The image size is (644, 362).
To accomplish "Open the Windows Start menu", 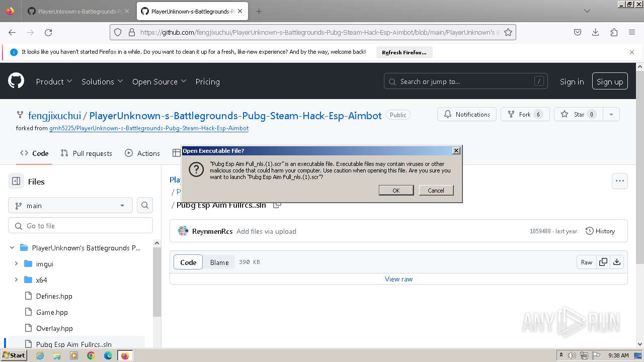I will tap(14, 355).
